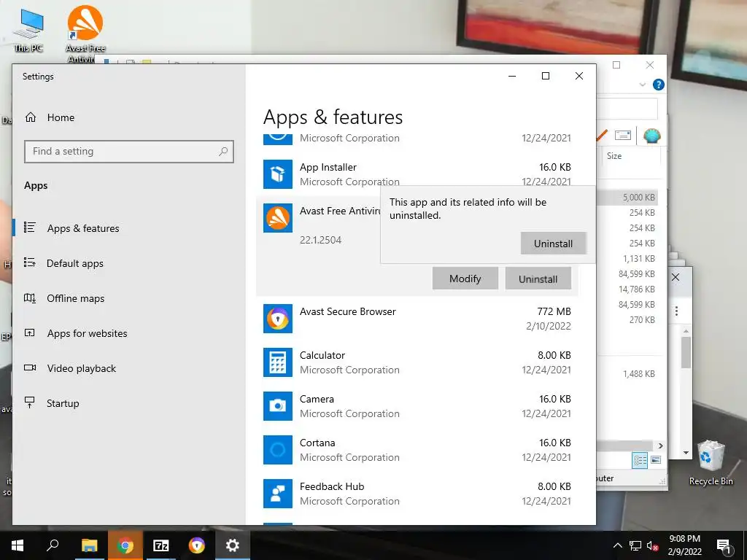Viewport: 747px width, 560px height.
Task: Click the Home house icon
Action: (x=31, y=117)
